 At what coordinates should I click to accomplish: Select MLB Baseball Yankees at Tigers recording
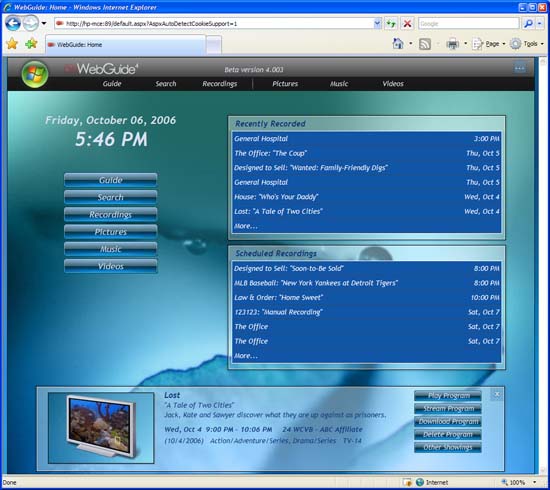[x=367, y=283]
